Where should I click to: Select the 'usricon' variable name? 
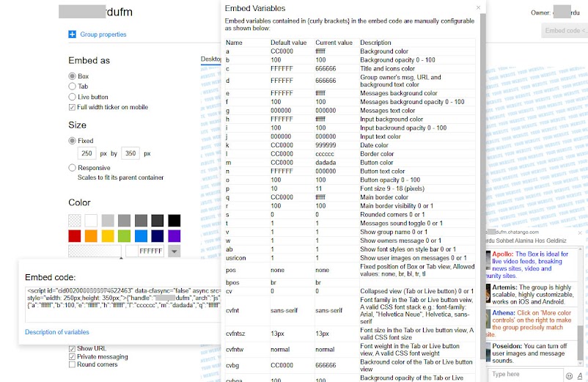[x=236, y=258]
